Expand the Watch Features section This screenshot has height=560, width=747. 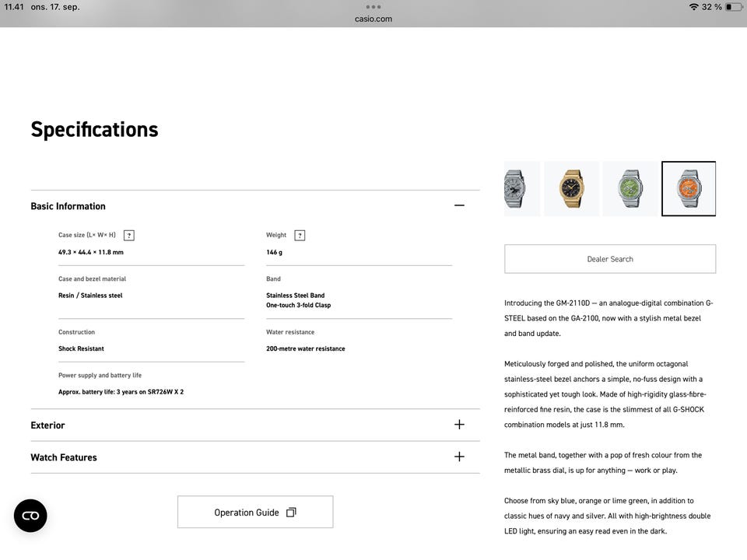click(459, 457)
